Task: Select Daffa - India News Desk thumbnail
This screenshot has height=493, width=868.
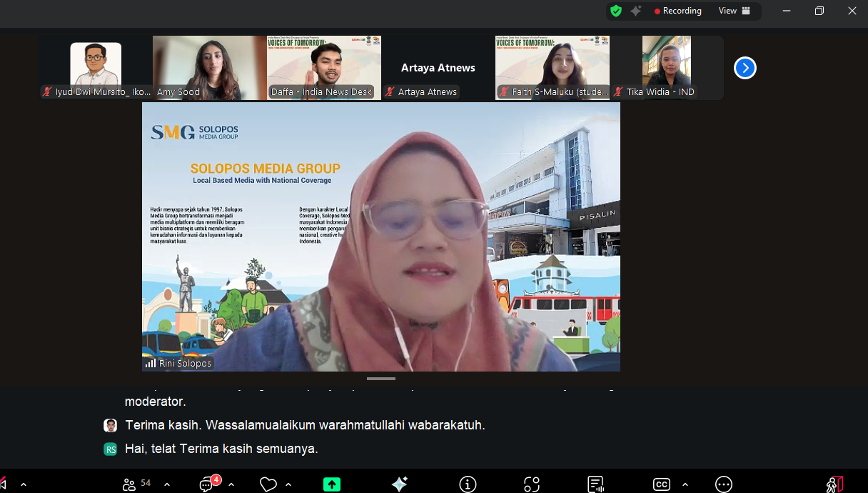Action: pyautogui.click(x=324, y=68)
